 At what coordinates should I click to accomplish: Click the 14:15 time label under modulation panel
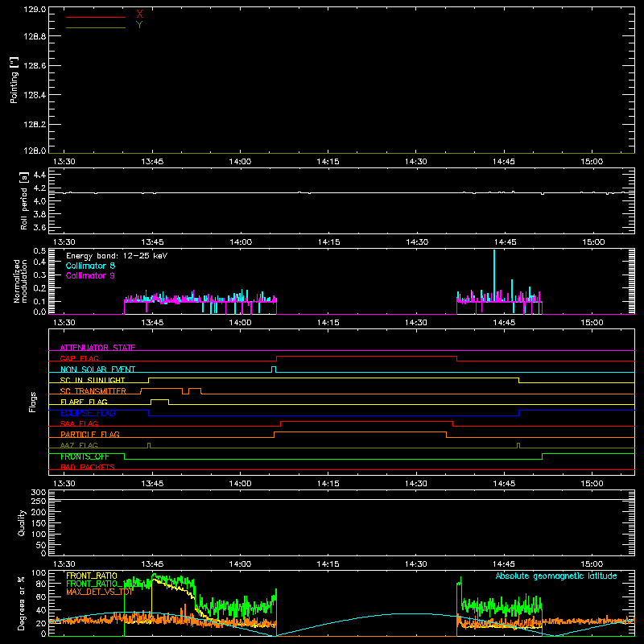328,323
